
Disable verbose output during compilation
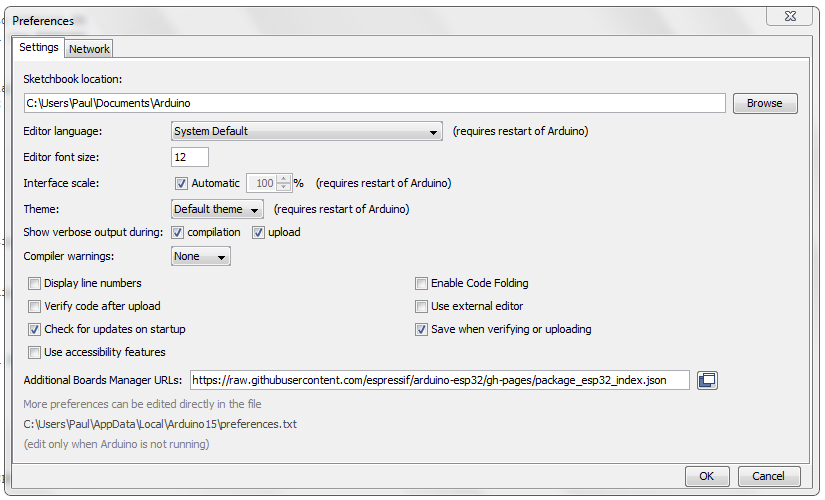tap(178, 232)
